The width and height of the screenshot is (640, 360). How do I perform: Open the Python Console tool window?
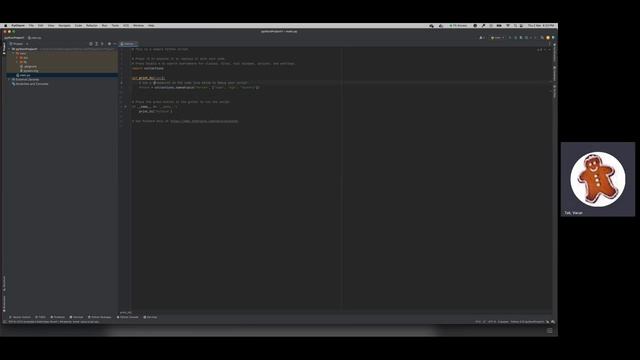click(128, 317)
